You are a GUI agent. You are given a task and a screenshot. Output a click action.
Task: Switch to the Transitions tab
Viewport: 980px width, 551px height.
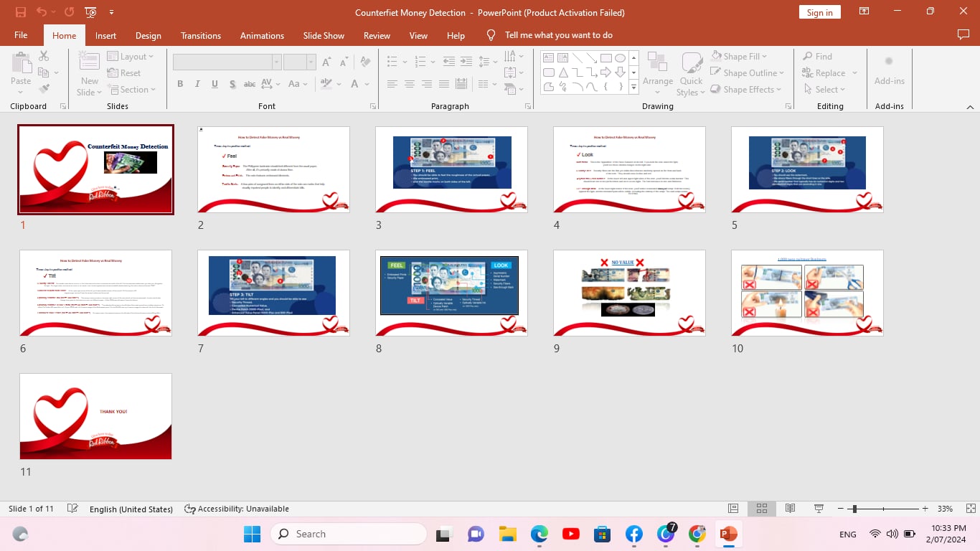pyautogui.click(x=202, y=35)
